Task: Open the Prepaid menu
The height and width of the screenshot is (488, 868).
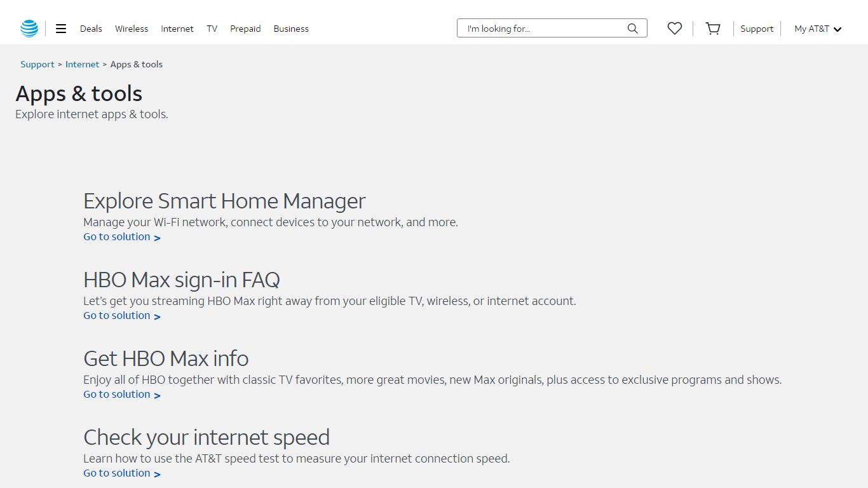Action: click(245, 29)
